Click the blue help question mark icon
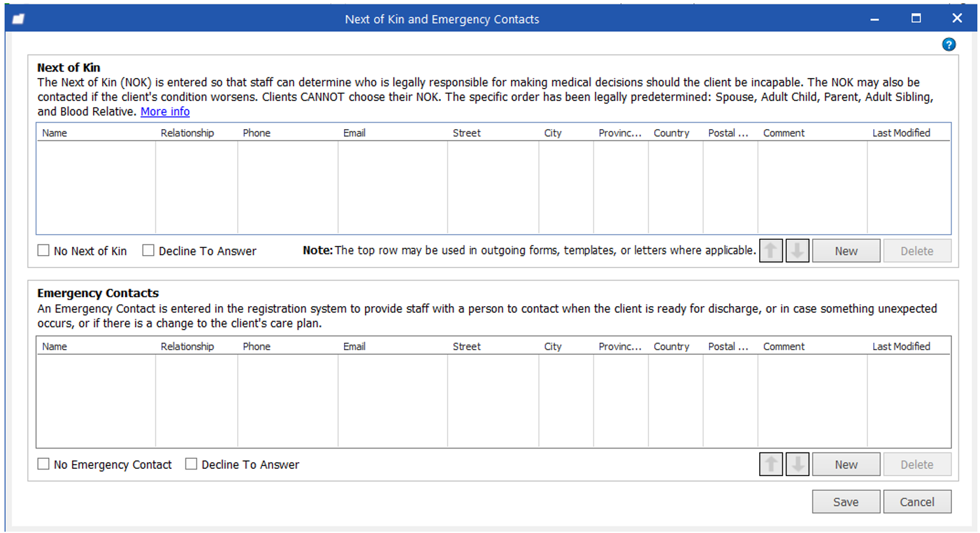980x533 pixels. click(x=949, y=45)
